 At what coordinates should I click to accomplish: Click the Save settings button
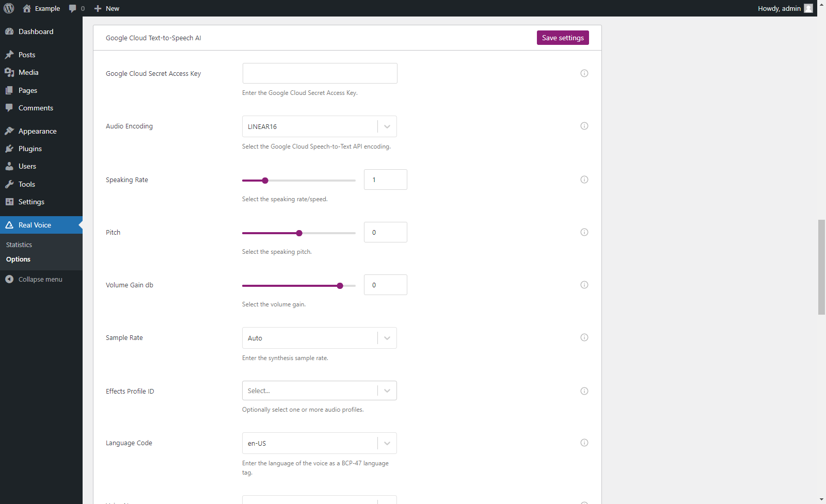[562, 37]
